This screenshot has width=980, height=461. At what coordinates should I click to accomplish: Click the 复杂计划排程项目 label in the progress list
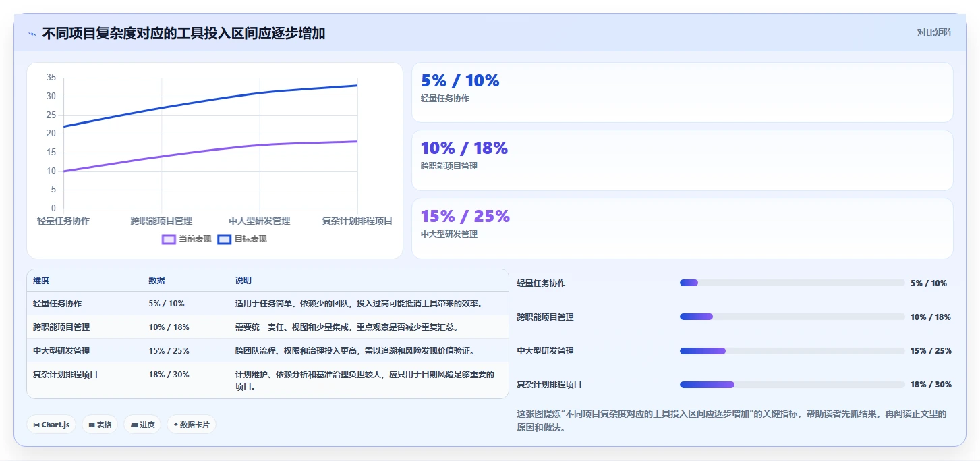pos(549,385)
